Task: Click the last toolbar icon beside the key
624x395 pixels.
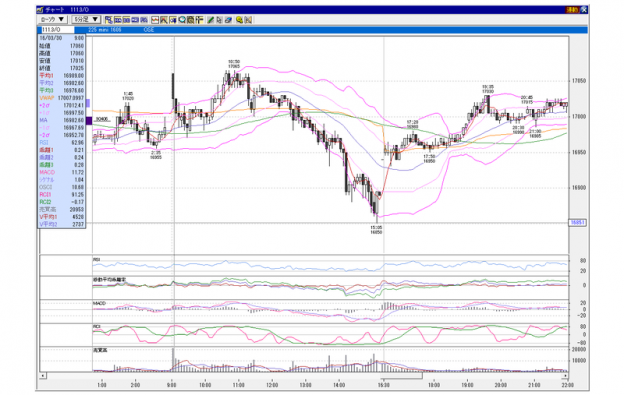Action: coord(248,20)
